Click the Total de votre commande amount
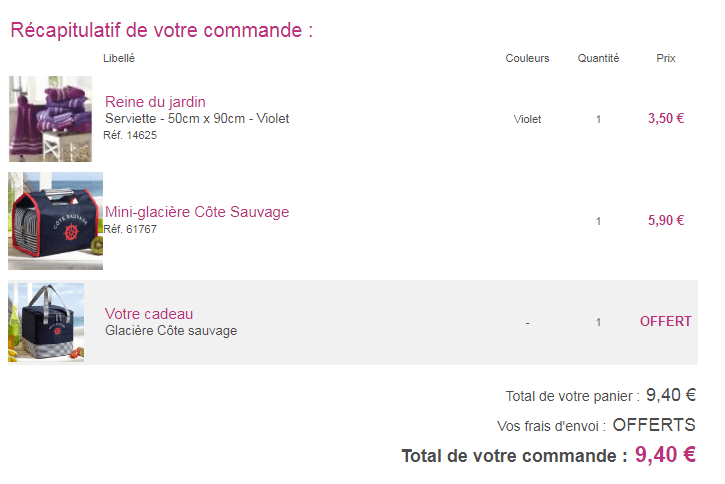 click(665, 455)
